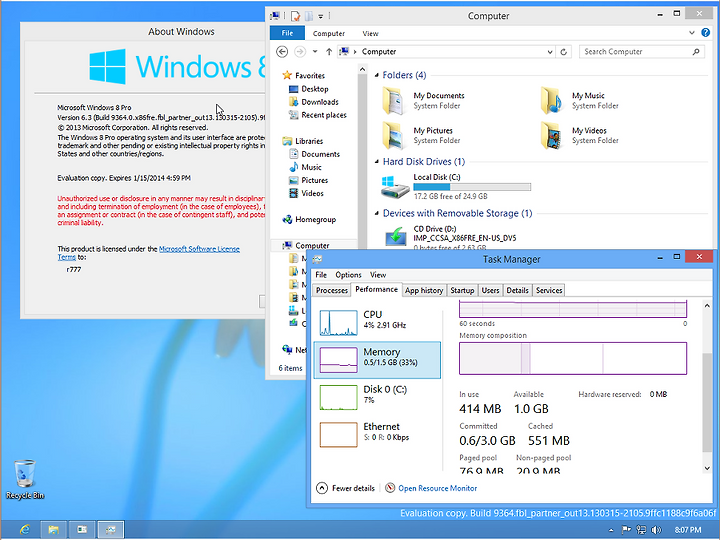This screenshot has height=540, width=720.
Task: Collapse the Folders (4) group
Action: pos(377,75)
